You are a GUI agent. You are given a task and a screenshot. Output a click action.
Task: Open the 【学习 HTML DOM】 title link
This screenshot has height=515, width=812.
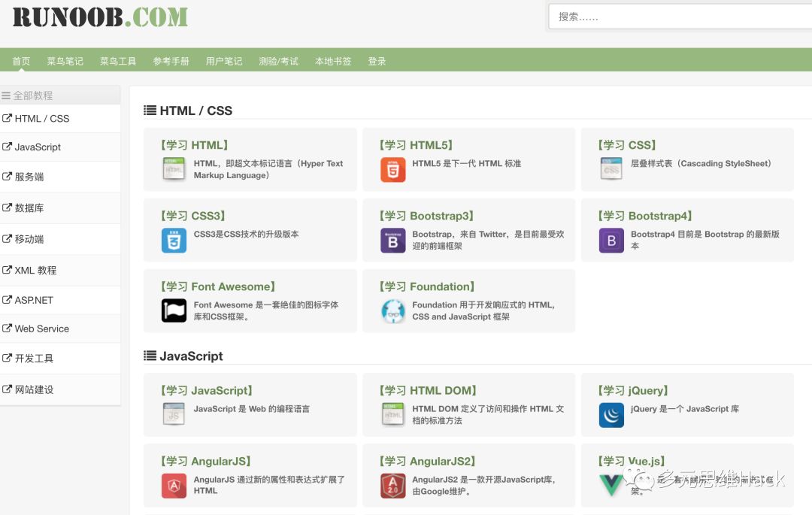(x=427, y=390)
